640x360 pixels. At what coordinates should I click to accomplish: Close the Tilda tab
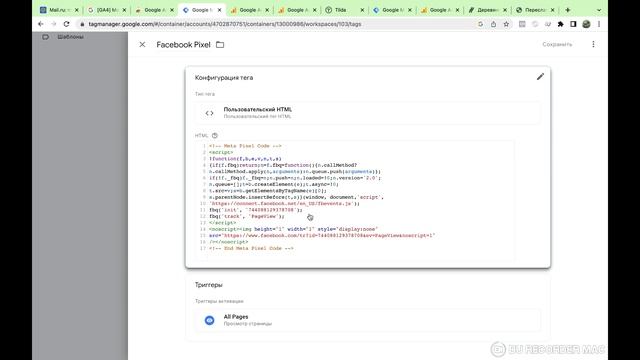362,10
